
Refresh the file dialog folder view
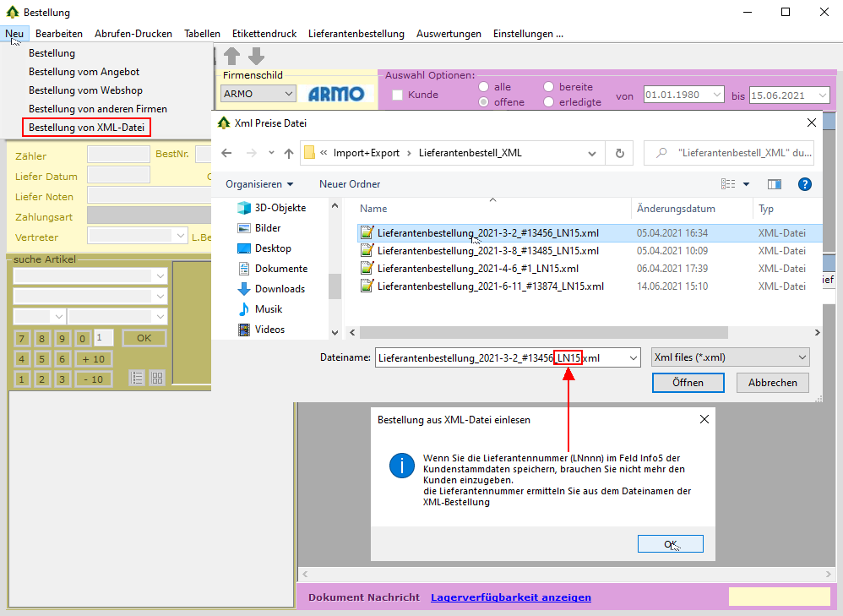pyautogui.click(x=620, y=153)
